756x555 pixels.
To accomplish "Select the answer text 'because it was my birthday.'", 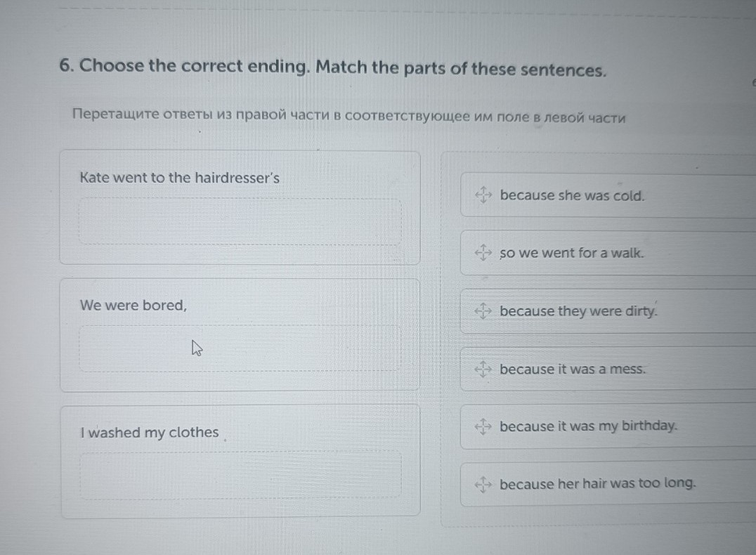I will pos(589,426).
